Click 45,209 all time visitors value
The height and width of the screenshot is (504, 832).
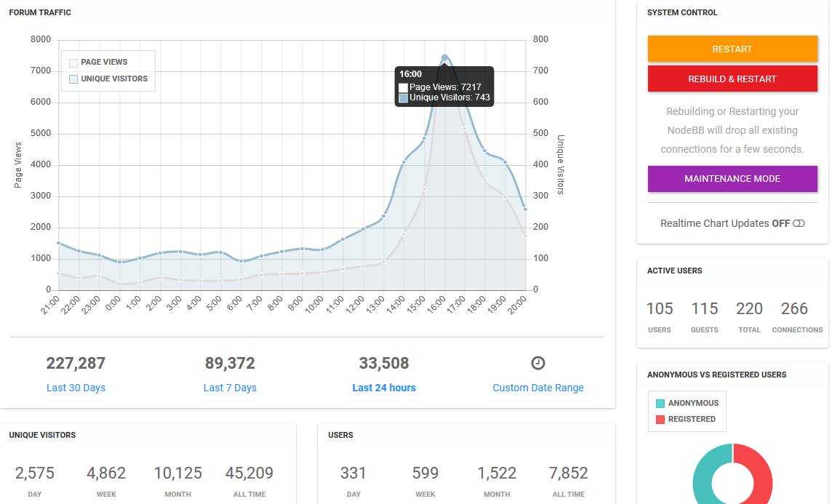249,473
